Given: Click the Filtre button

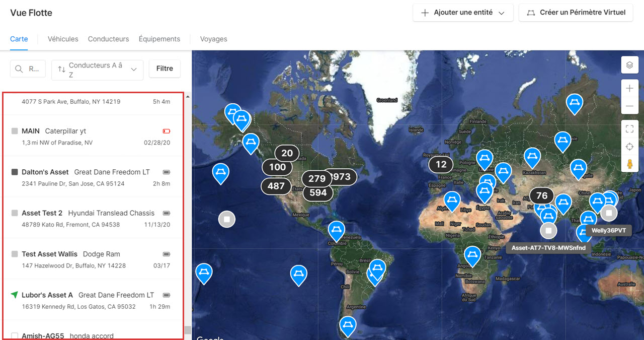Looking at the screenshot, I should point(165,69).
